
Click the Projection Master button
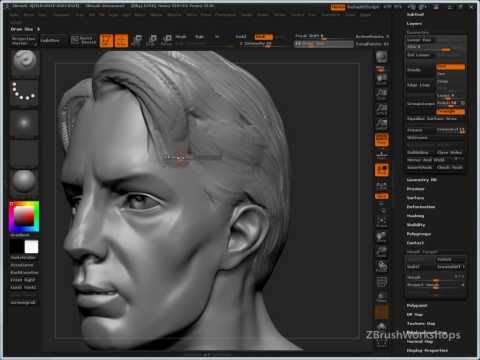click(24, 41)
